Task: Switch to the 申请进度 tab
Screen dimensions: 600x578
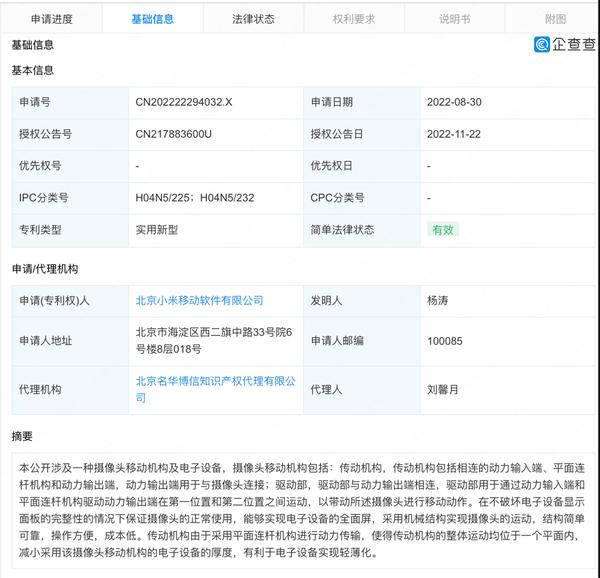Action: pyautogui.click(x=52, y=19)
